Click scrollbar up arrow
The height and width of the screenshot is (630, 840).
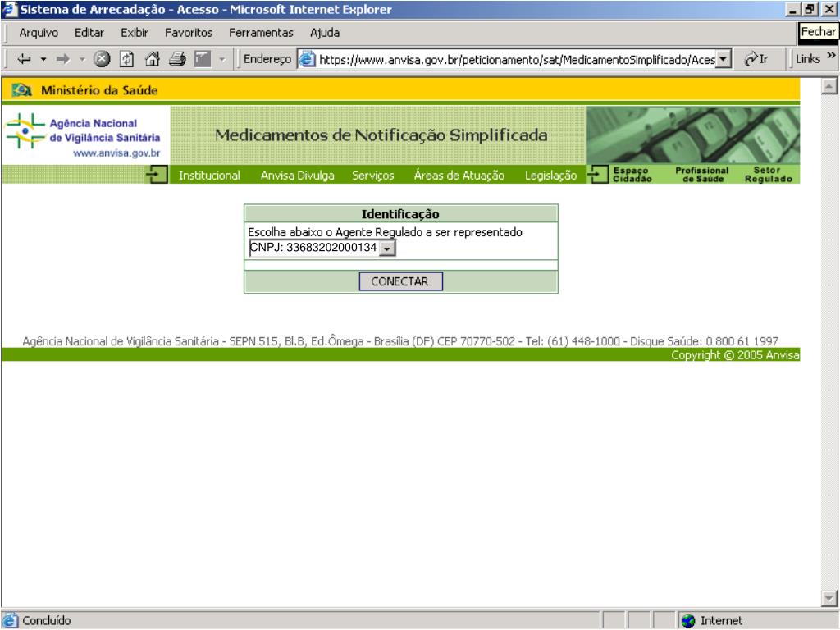click(x=829, y=85)
